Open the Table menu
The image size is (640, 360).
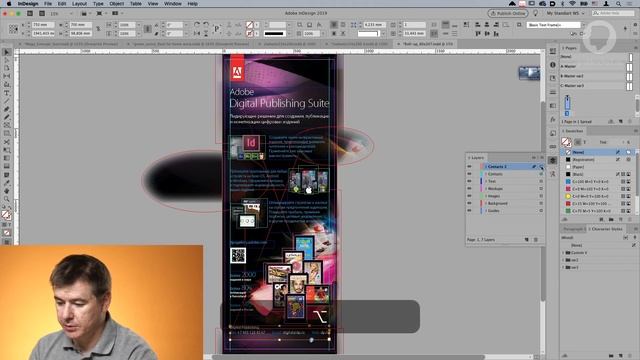136,4
